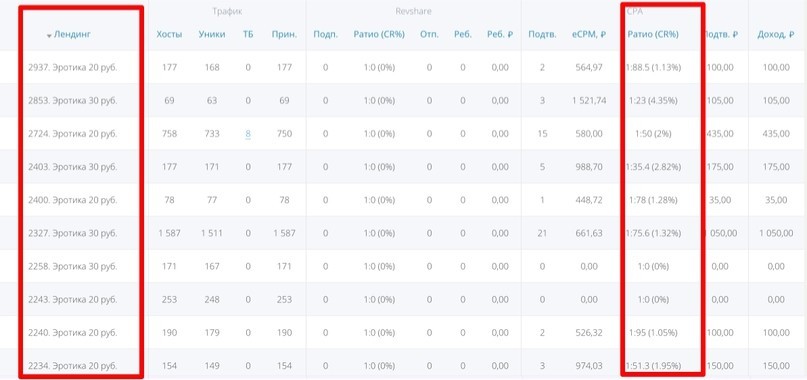Open the ТБ value 8 link

(x=248, y=134)
